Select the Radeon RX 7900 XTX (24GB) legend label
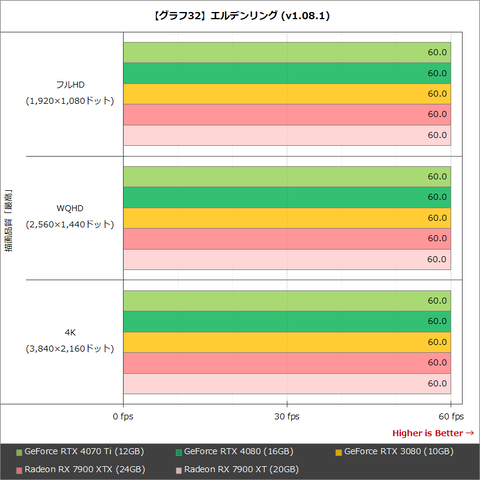The image size is (480, 480). click(85, 469)
